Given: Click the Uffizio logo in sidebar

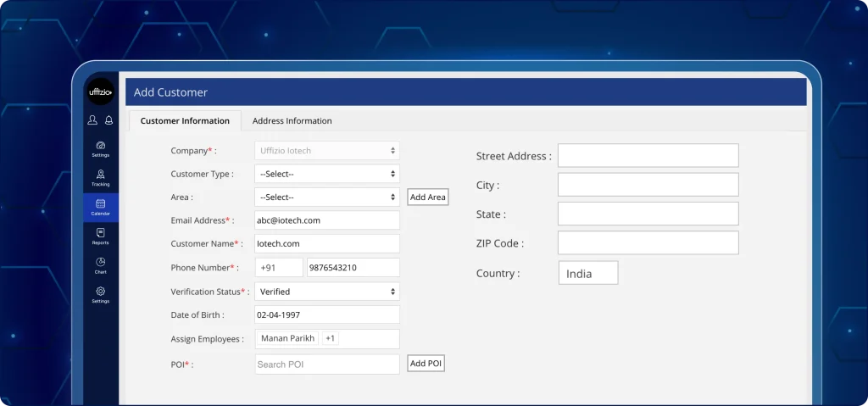Looking at the screenshot, I should [101, 92].
